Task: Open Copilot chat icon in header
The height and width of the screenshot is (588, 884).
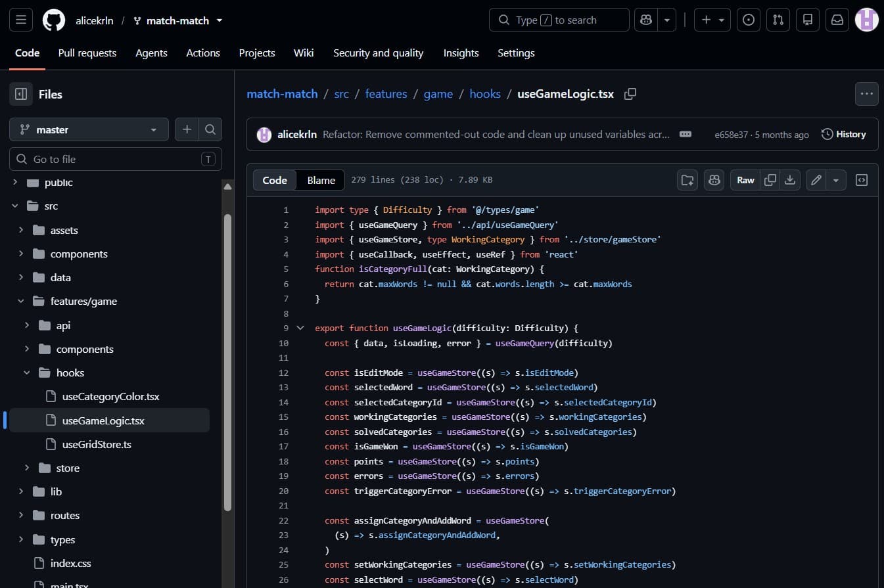Action: pos(646,20)
